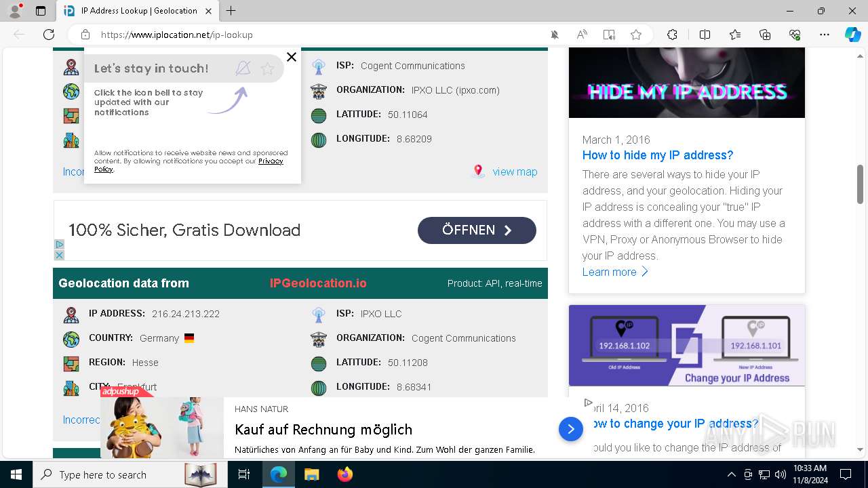The width and height of the screenshot is (868, 488).
Task: Click the longitude value 8.68341
Action: click(x=414, y=387)
